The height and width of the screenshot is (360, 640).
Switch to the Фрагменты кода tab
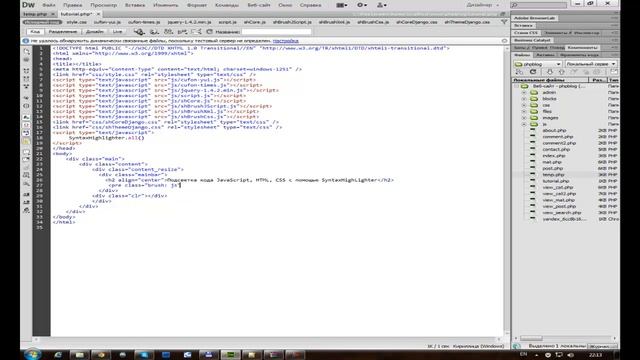[x=579, y=55]
